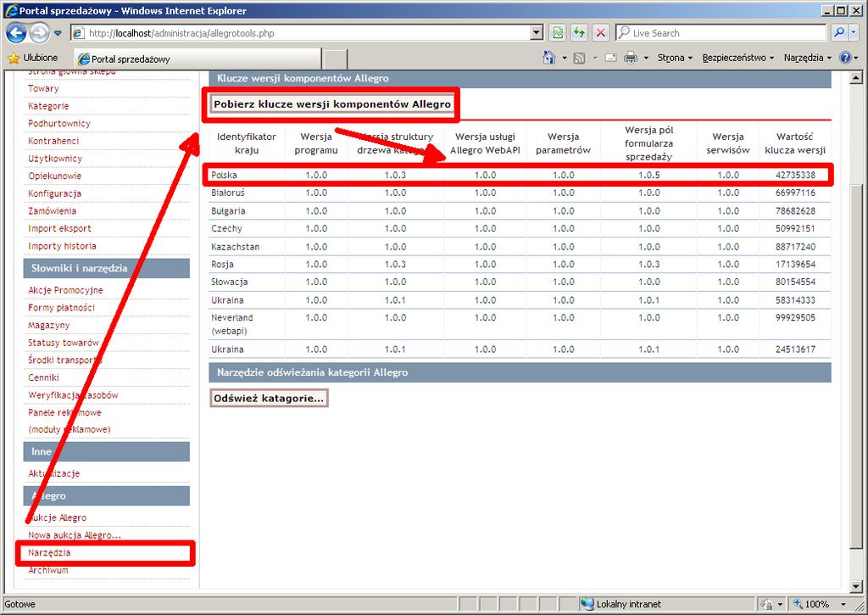Open the Zamówienia sidebar link
Screen dimensions: 868x615
[x=52, y=211]
